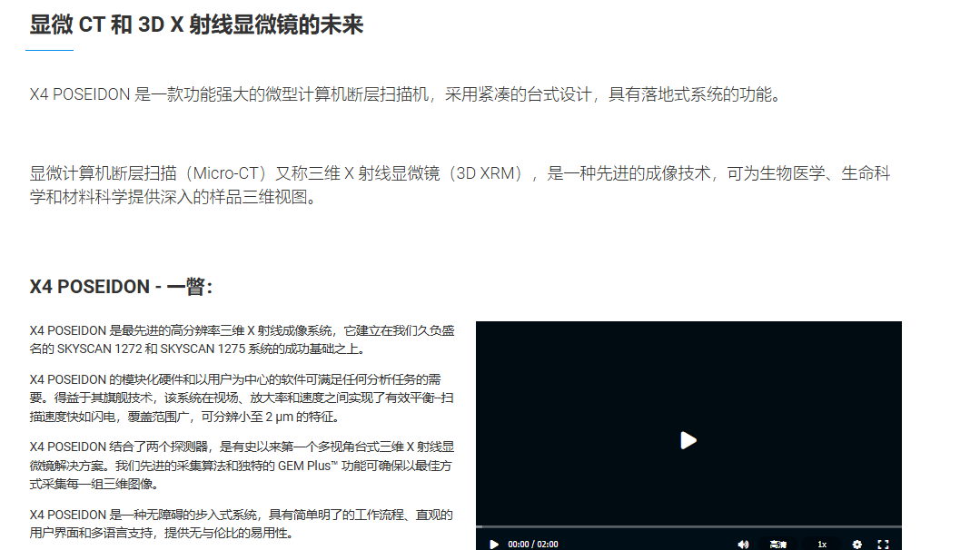Open the 1x playback speed selector

tap(822, 545)
